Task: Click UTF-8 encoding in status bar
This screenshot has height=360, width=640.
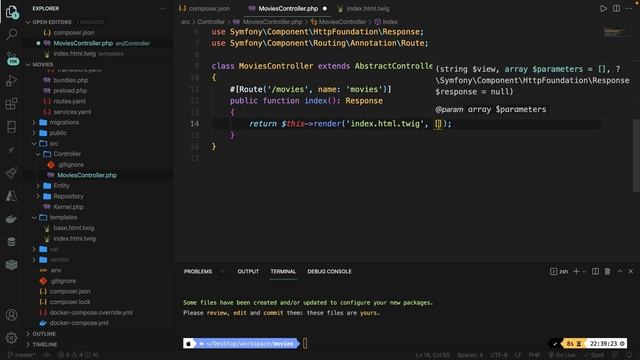Action: pyautogui.click(x=499, y=355)
